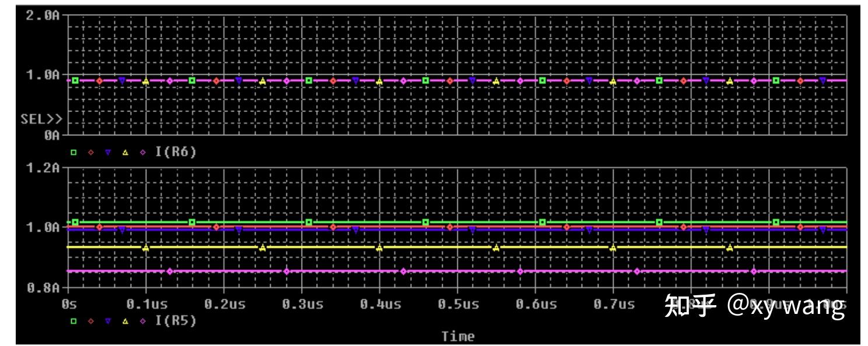Click the magenta diamond symbol in the I(R6) legend
Image resolution: width=868 pixels, height=346 pixels.
142,152
